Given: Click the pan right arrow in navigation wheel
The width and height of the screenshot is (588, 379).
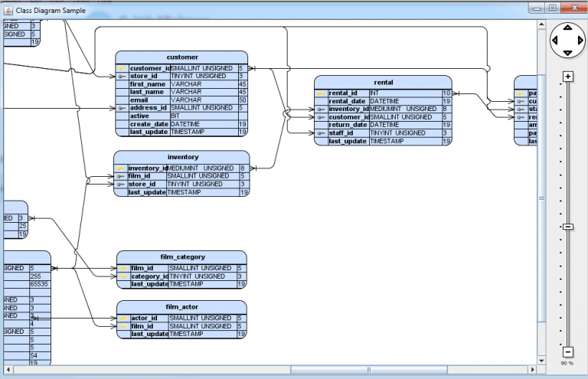Looking at the screenshot, I should [x=580, y=40].
